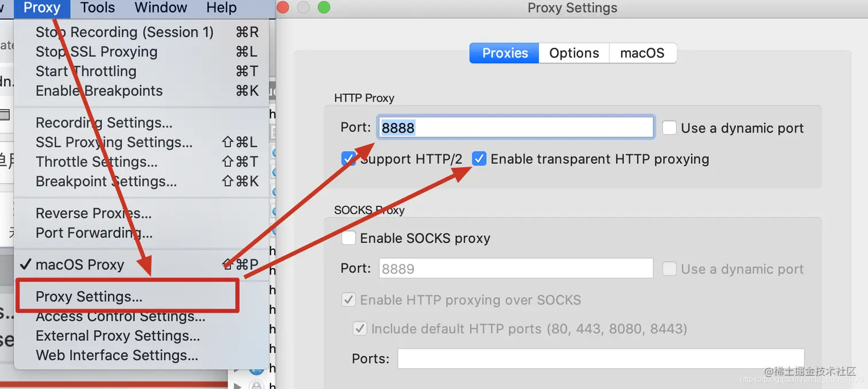Click the HTTP Proxy port field
The height and width of the screenshot is (389, 868).
tap(516, 127)
